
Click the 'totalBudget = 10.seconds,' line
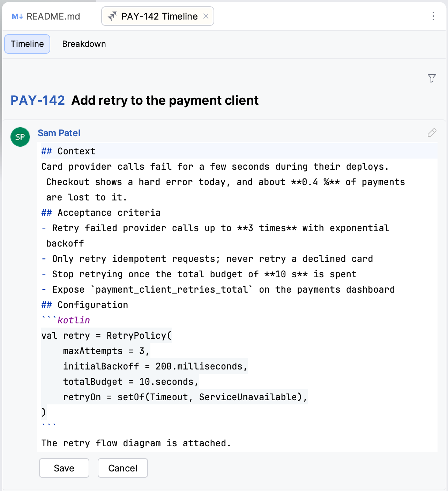click(x=131, y=382)
